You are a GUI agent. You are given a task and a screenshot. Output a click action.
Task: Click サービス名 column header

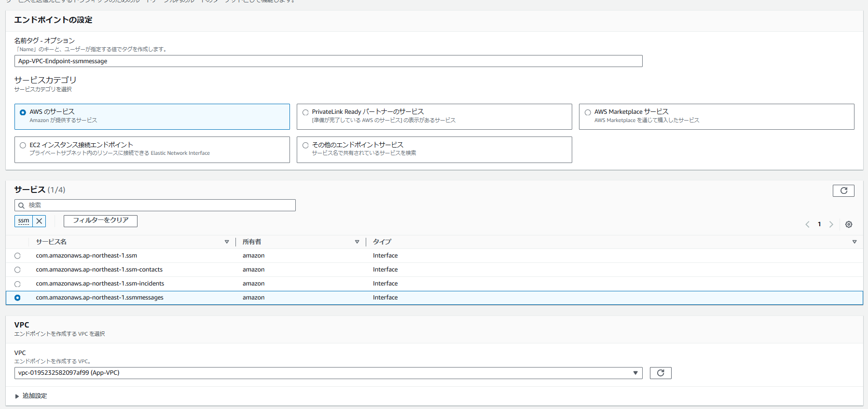click(51, 242)
